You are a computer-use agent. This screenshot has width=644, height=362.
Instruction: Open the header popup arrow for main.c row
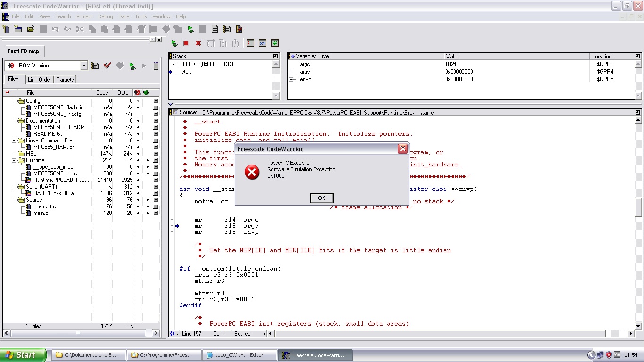point(156,213)
